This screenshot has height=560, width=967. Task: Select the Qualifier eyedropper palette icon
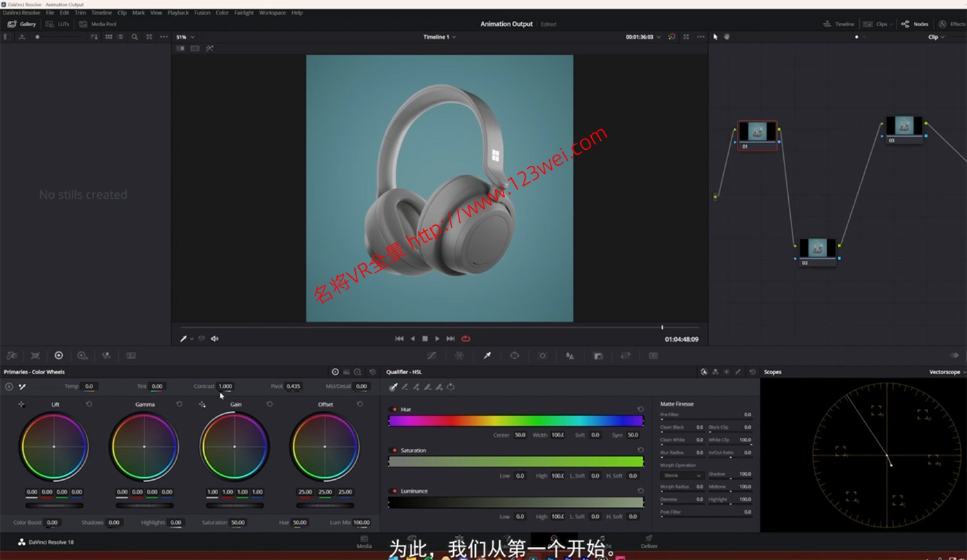pyautogui.click(x=487, y=356)
